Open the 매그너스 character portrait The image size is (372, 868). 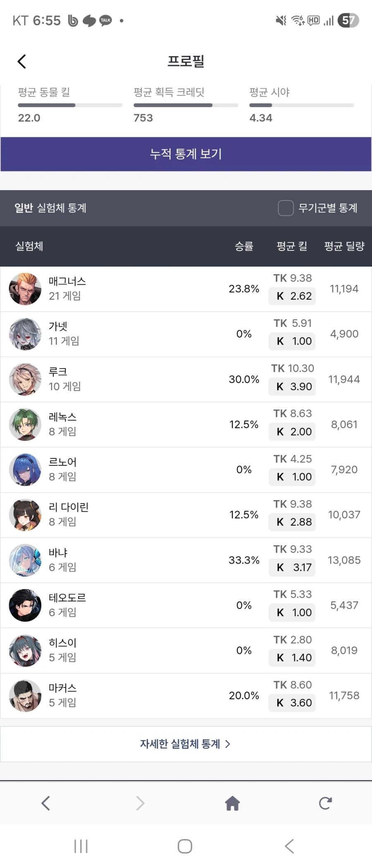pos(25,289)
